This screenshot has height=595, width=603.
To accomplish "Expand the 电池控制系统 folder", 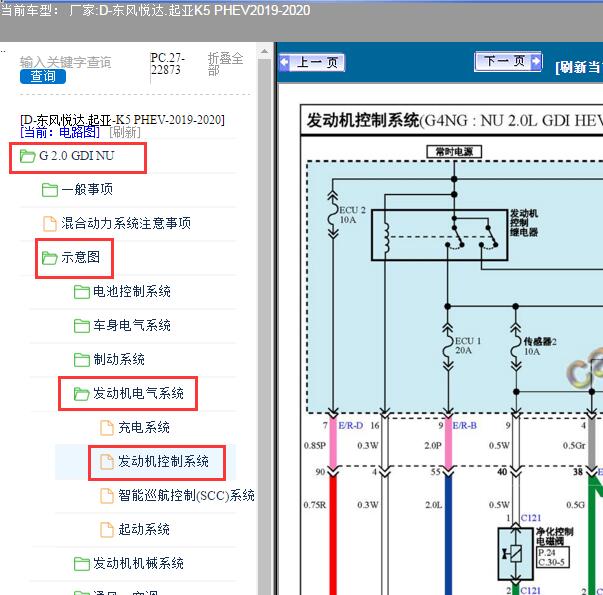I will [132, 291].
